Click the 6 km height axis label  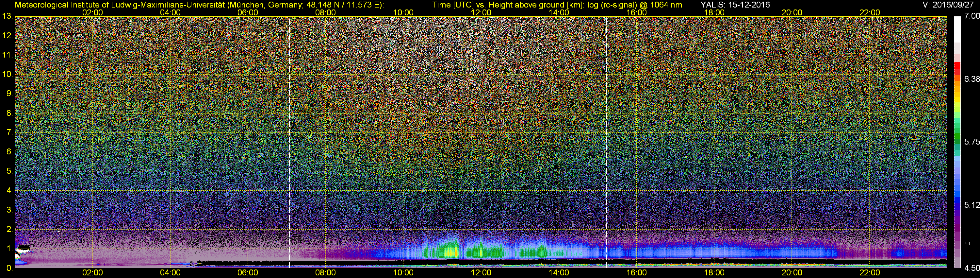point(9,152)
